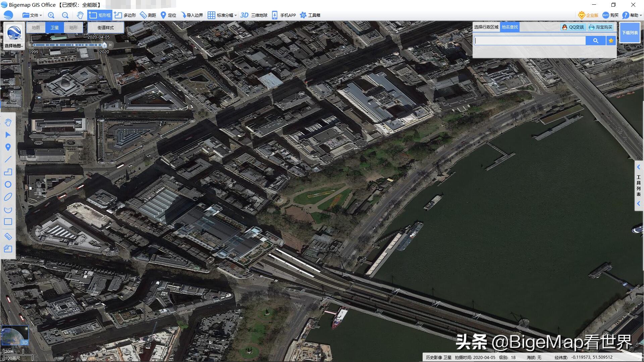
Task: Switch to 选择行政区域 tab
Action: (486, 27)
